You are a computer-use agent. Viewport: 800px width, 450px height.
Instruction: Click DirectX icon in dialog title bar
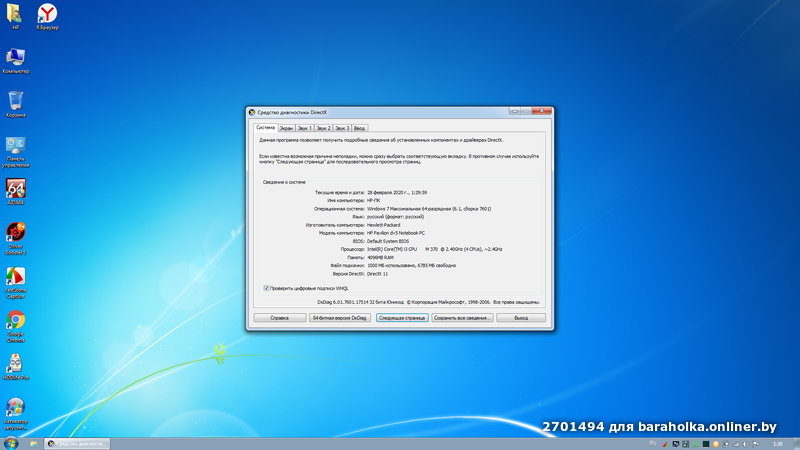[x=252, y=112]
